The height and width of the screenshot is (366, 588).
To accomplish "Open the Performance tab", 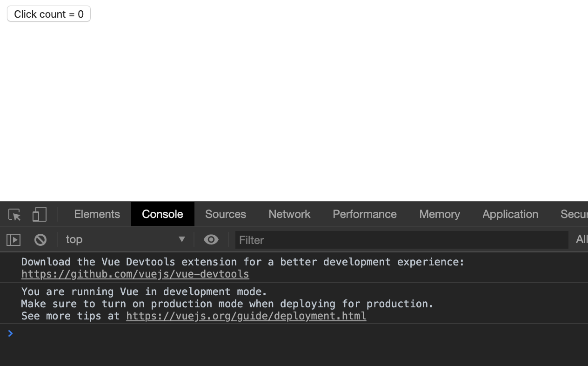I will (x=365, y=214).
